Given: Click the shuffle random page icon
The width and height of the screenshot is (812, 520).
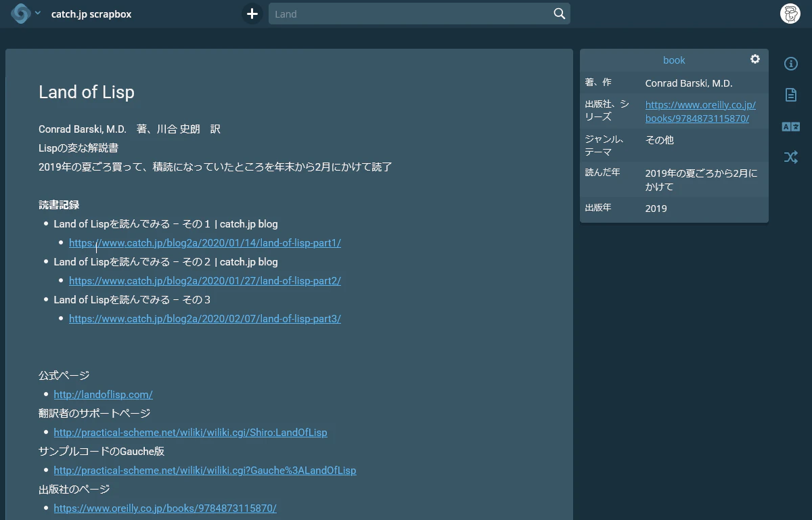Looking at the screenshot, I should (x=790, y=158).
